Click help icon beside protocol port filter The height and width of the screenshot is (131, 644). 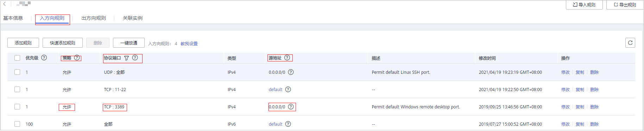pyautogui.click(x=135, y=58)
